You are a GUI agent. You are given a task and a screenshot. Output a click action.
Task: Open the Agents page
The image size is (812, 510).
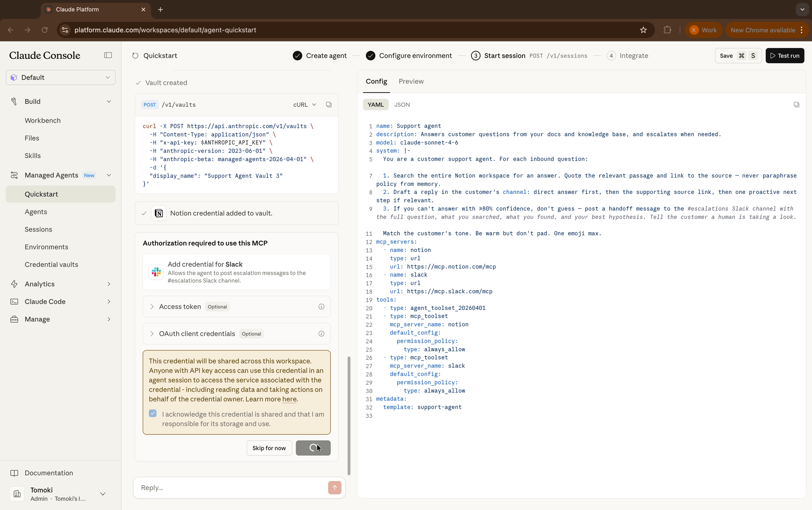36,212
